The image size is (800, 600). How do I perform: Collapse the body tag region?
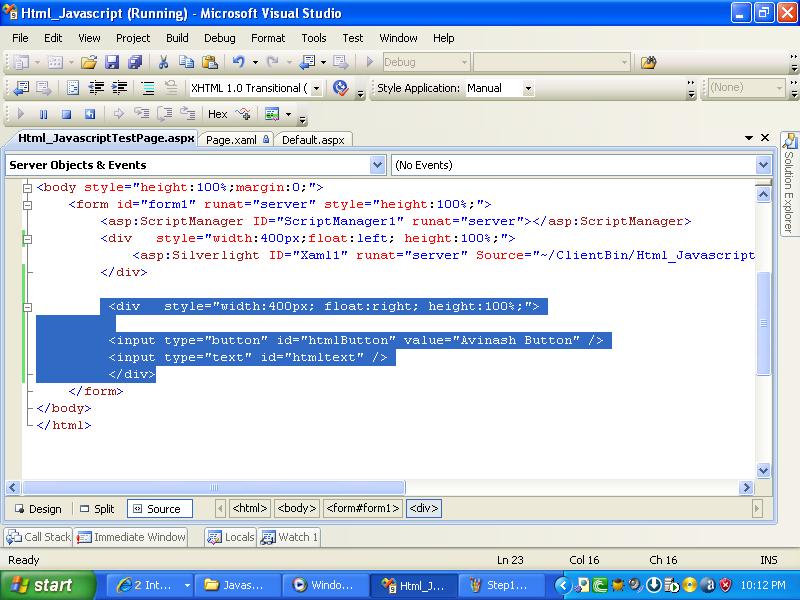(28, 188)
